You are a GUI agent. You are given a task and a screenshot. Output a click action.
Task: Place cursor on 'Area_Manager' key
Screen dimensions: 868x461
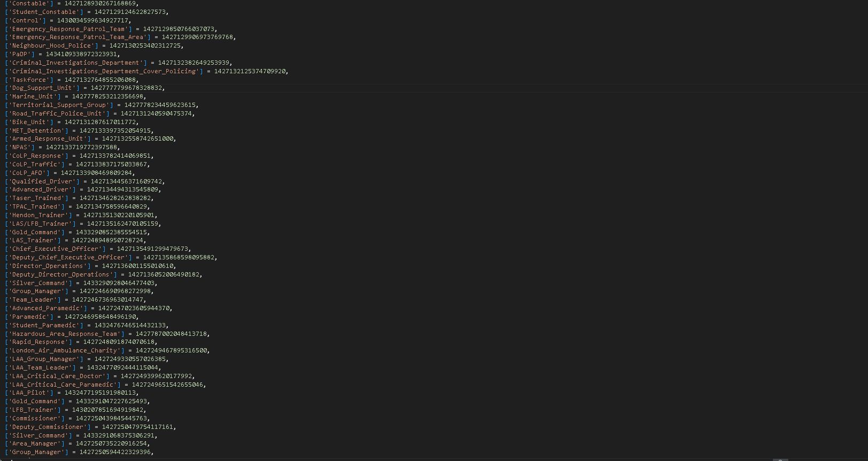34,444
